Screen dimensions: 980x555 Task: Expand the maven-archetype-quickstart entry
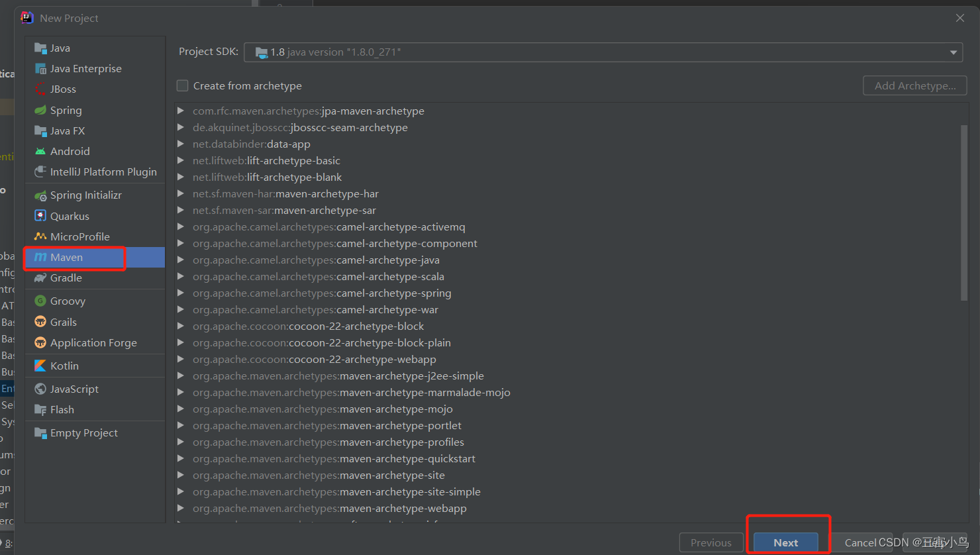180,458
